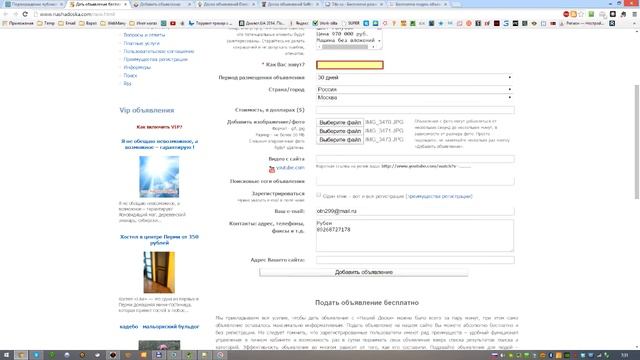Screen dimensions: 640x360
Task: Focus the yellow Как Вас зовут name field
Action: coord(350,65)
